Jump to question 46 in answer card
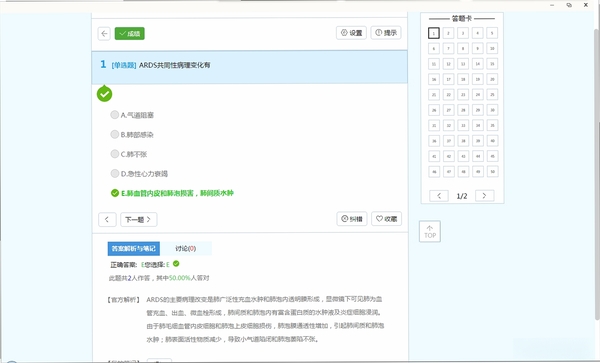This screenshot has height=363, width=600. (434, 172)
